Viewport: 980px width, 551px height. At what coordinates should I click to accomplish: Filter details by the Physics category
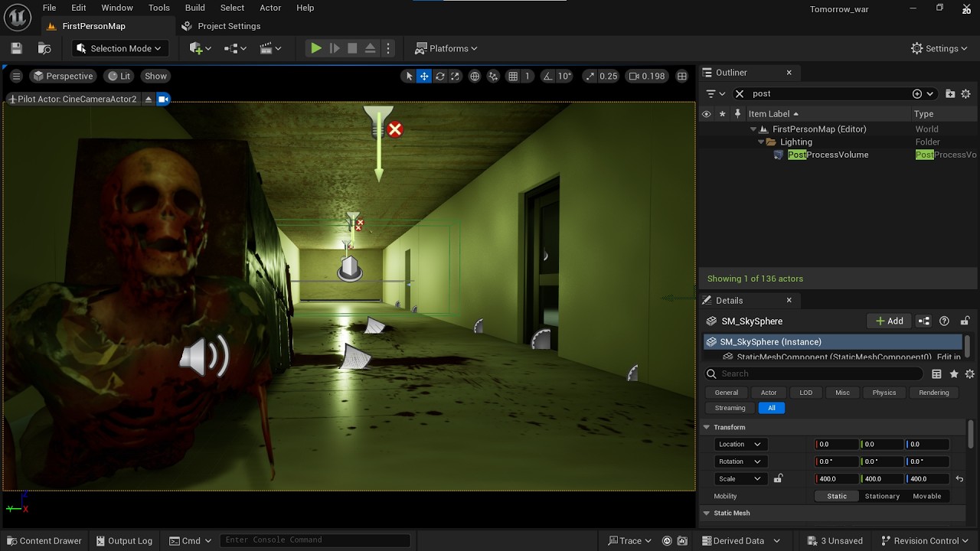click(x=884, y=393)
